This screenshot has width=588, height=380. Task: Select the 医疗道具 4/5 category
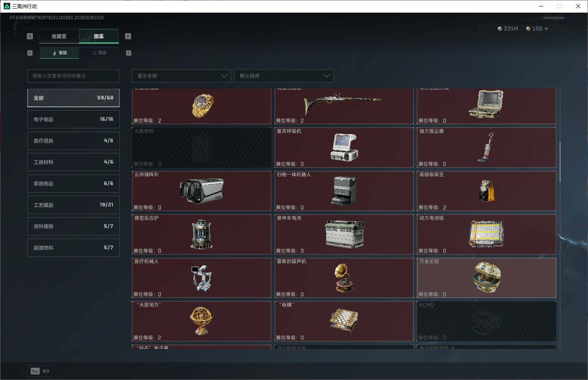point(73,141)
